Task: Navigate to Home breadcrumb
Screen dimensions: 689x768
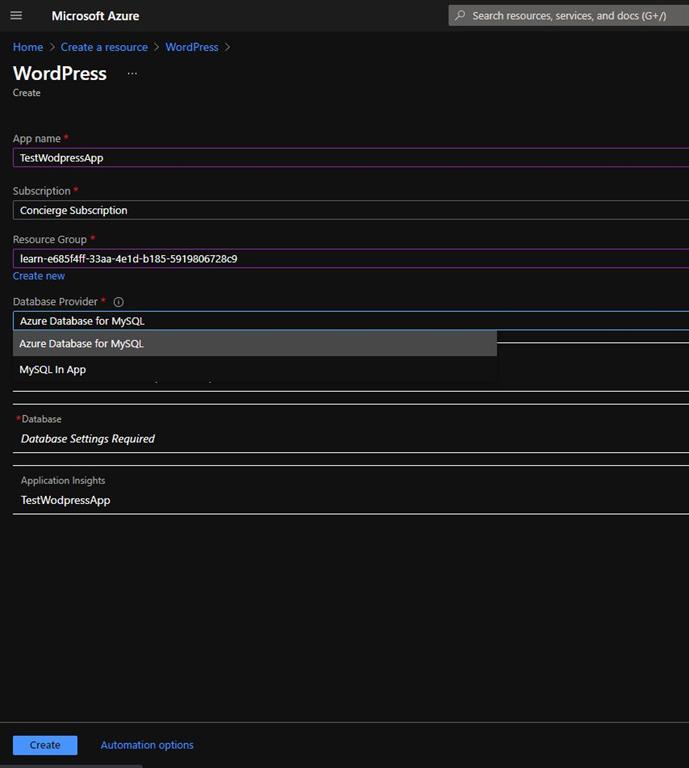Action: point(28,47)
